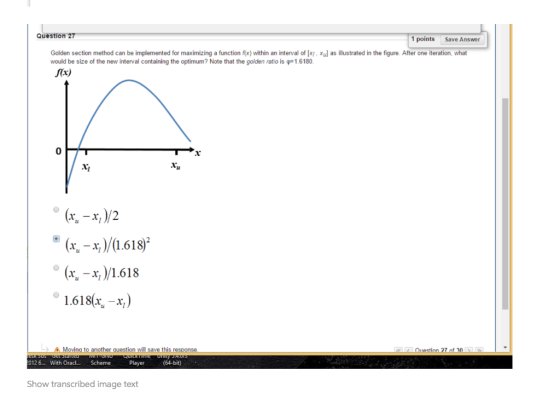Click the f(x) graph figure
This screenshot has width=560, height=417.
click(x=127, y=130)
